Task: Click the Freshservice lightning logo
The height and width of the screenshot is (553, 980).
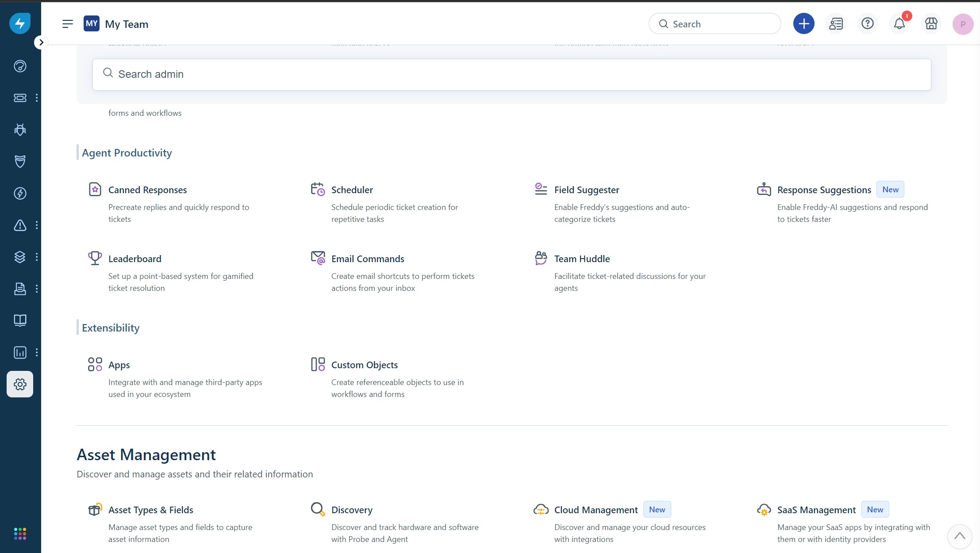Action: (x=20, y=23)
